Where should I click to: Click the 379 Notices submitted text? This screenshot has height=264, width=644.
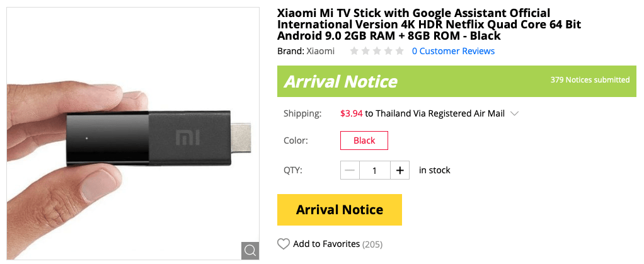[590, 80]
